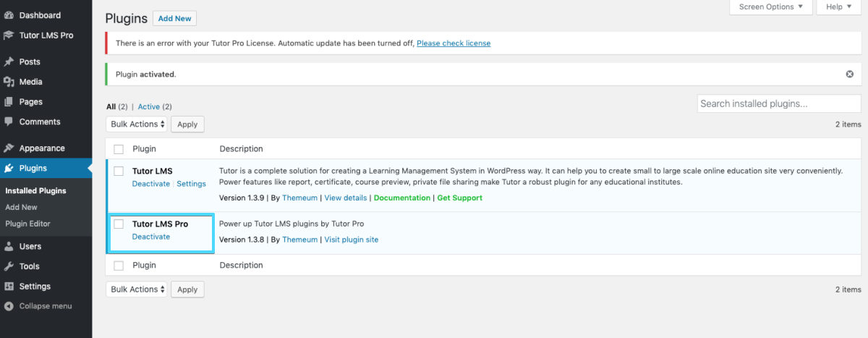Open the Pages menu
This screenshot has width=868, height=338.
(x=31, y=102)
